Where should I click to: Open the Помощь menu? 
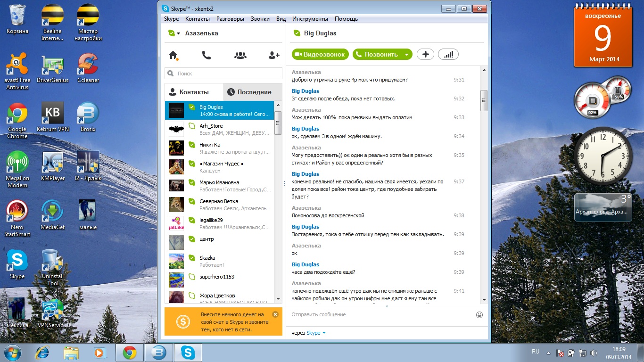point(346,19)
